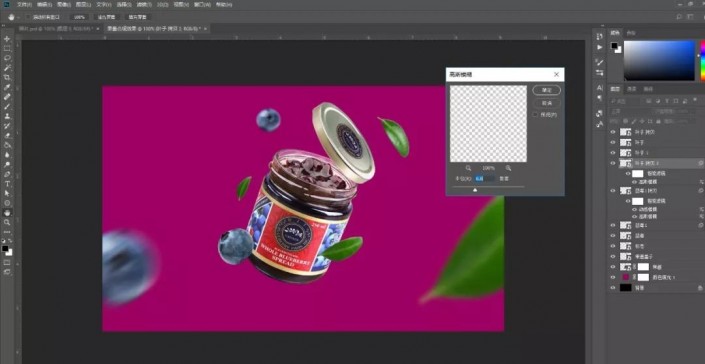This screenshot has height=364, width=705.
Task: Collapse smart filters on 叶子 拷贝 2 layer
Action: (x=701, y=163)
